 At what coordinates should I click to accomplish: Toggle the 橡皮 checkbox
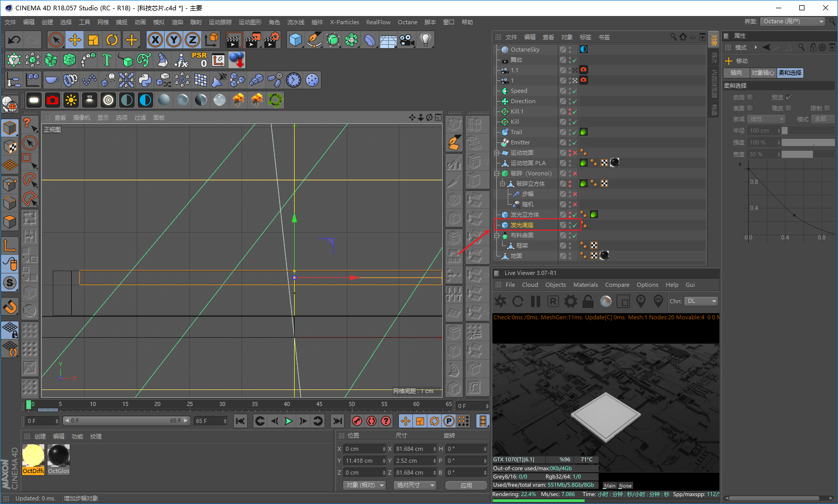[789, 108]
